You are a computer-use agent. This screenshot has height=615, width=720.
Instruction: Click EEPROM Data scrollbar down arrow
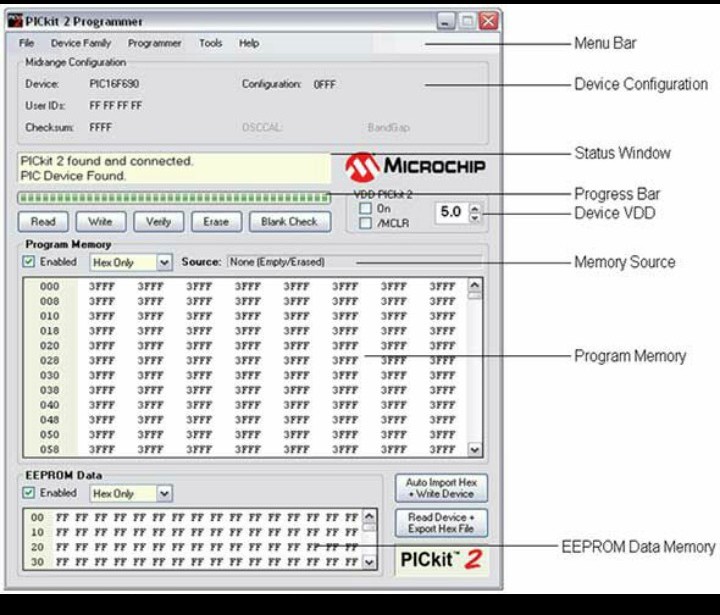(370, 562)
